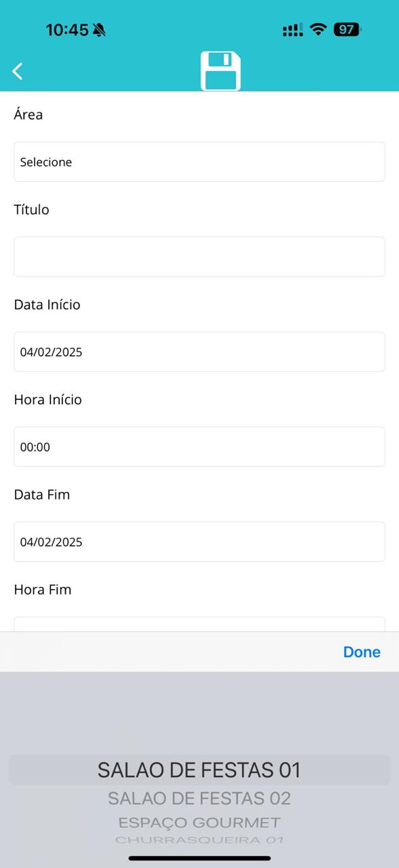Save the form with the floppy disk icon
399x868 pixels.
(221, 71)
